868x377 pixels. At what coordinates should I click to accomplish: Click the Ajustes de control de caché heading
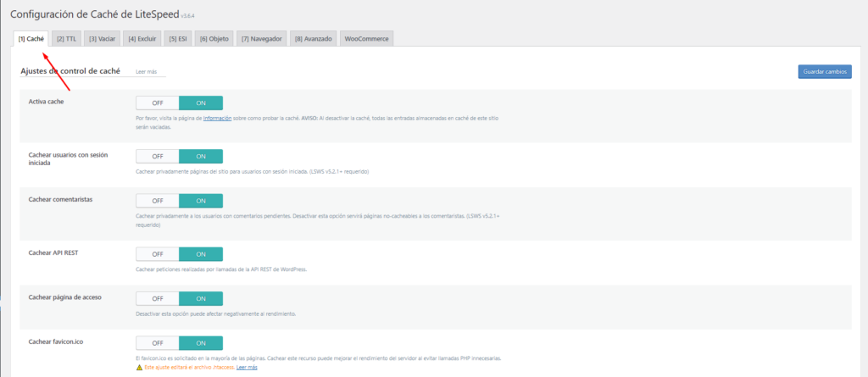tap(70, 71)
